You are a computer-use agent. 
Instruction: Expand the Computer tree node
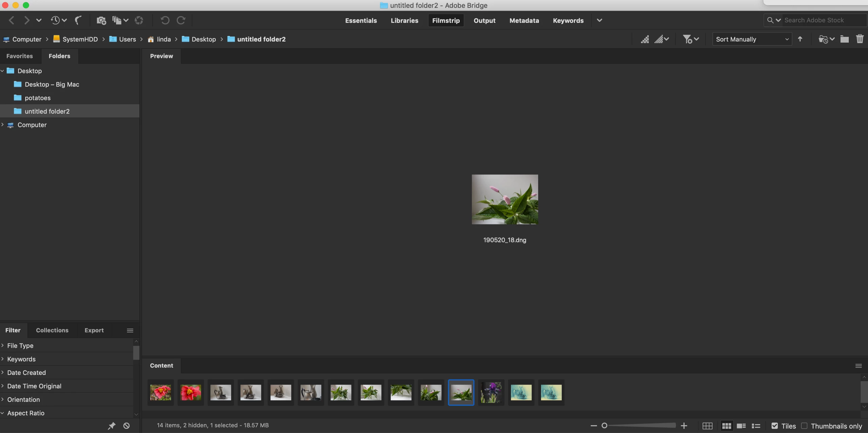tap(3, 125)
